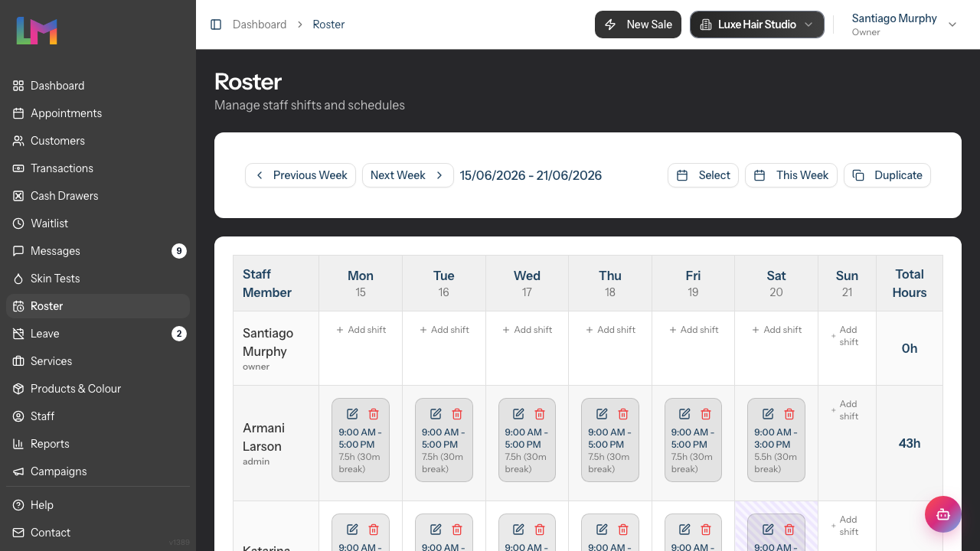Edit Katarina's Thursday shift
This screenshot has width=980, height=551.
click(602, 530)
